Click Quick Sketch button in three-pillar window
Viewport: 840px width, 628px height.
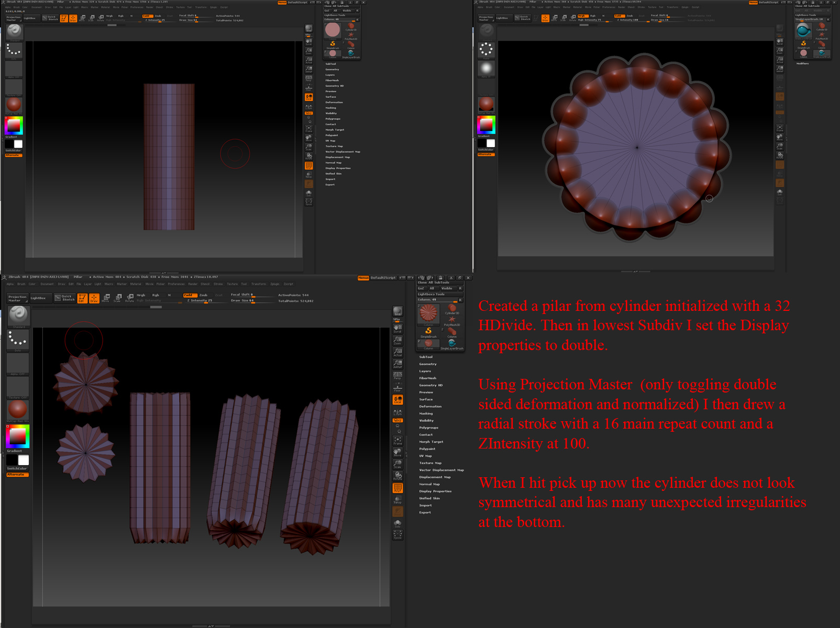click(65, 298)
